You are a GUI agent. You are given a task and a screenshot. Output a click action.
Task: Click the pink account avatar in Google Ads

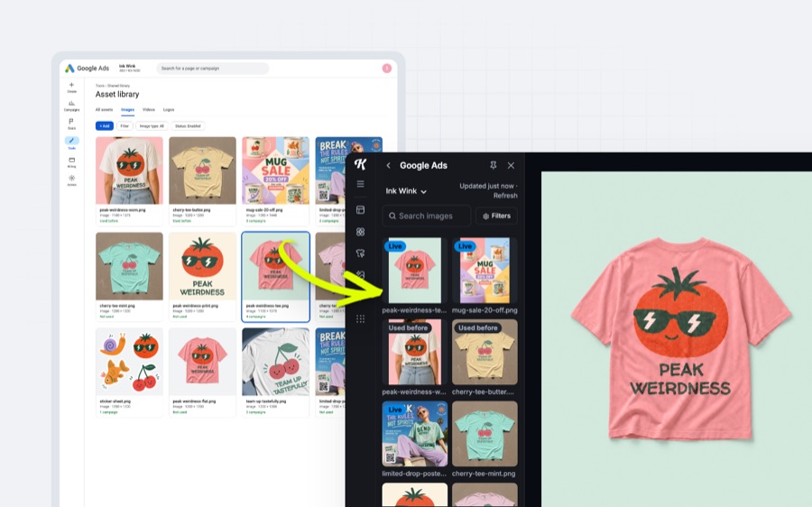tap(387, 69)
